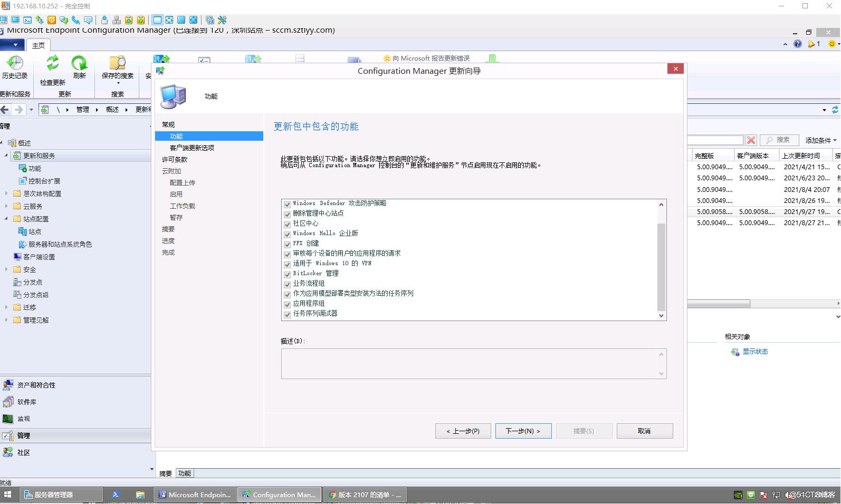Click 取消 button in wizard
The width and height of the screenshot is (841, 504).
[644, 431]
